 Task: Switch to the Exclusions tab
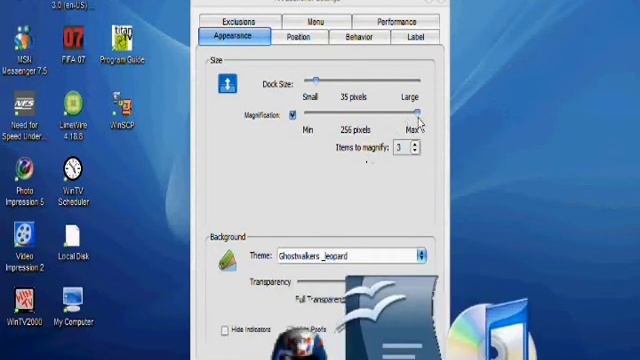click(x=240, y=22)
